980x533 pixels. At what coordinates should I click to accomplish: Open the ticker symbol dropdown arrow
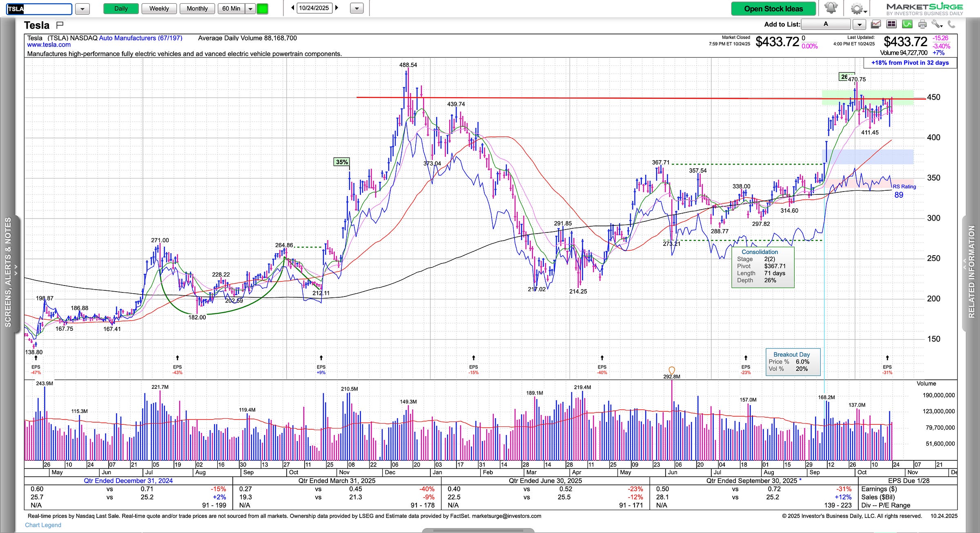(82, 9)
